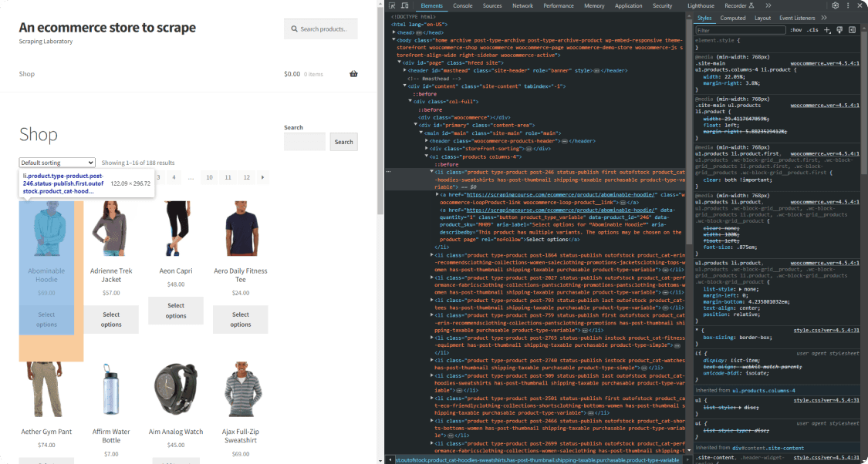Image resolution: width=868 pixels, height=464 pixels.
Task: Switch to the Console tab
Action: (462, 5)
